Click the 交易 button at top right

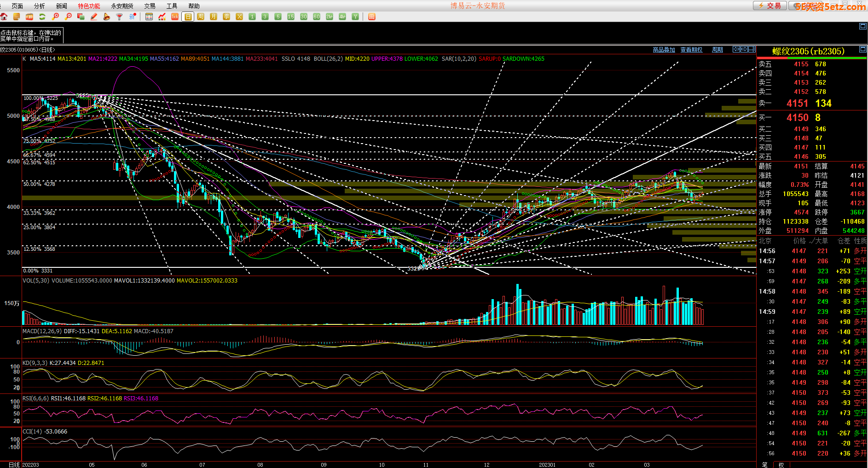click(x=770, y=6)
